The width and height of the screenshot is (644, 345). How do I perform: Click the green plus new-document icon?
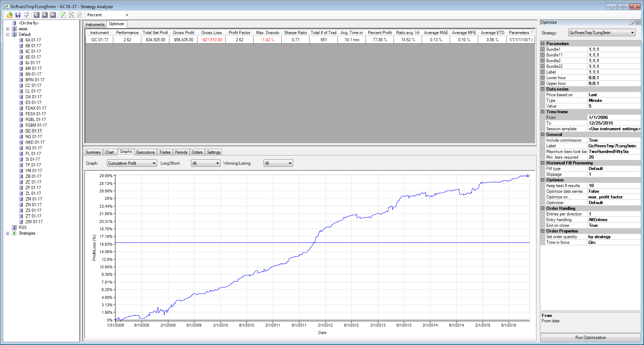[x=63, y=15]
